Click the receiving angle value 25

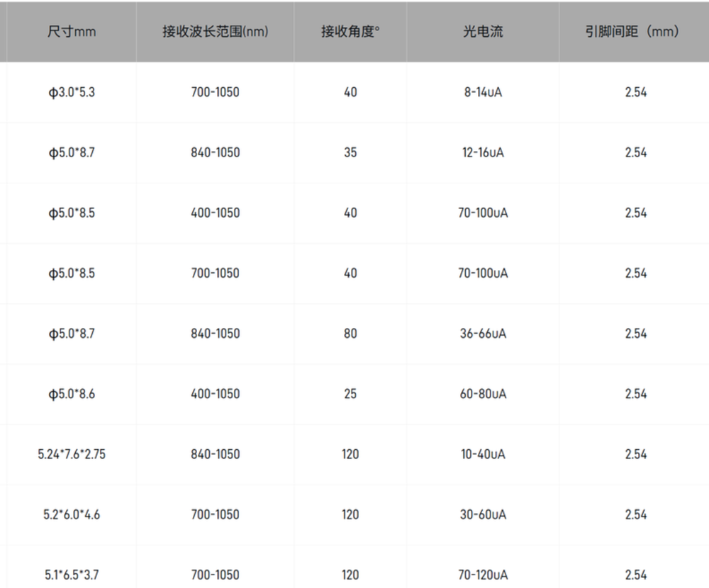pos(350,394)
